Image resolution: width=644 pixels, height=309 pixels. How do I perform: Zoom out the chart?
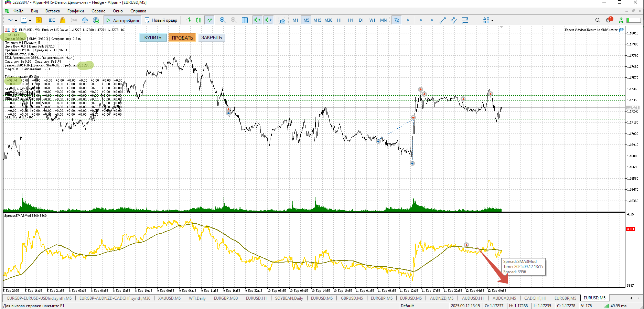pos(234,20)
